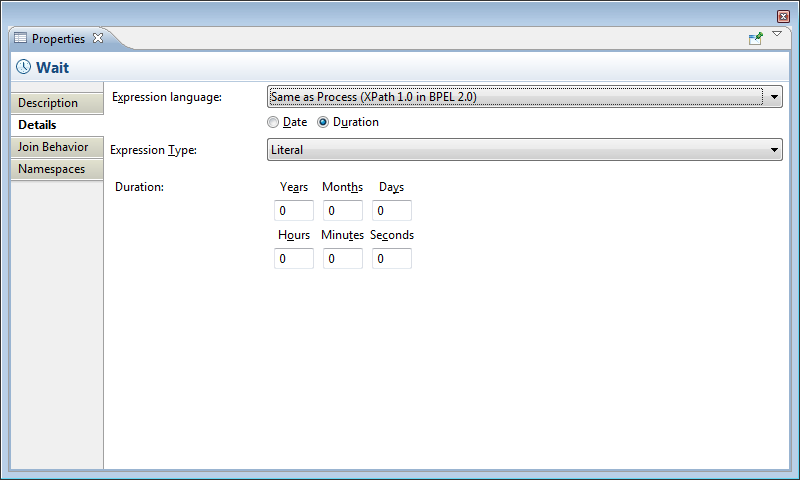
Task: Close the window with the red X
Action: click(784, 16)
